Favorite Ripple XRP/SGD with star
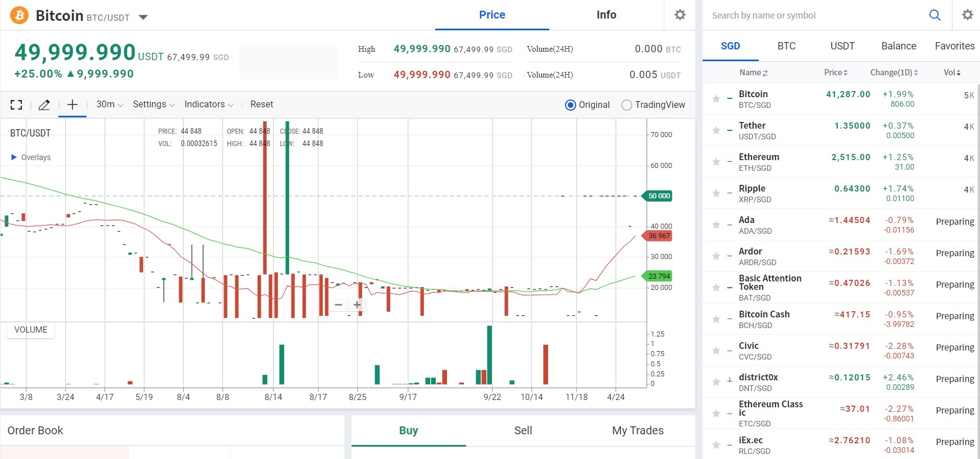The image size is (980, 459). click(716, 193)
